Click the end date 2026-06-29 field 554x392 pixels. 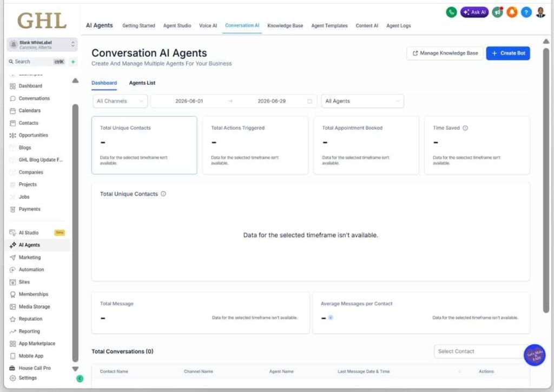coord(272,101)
